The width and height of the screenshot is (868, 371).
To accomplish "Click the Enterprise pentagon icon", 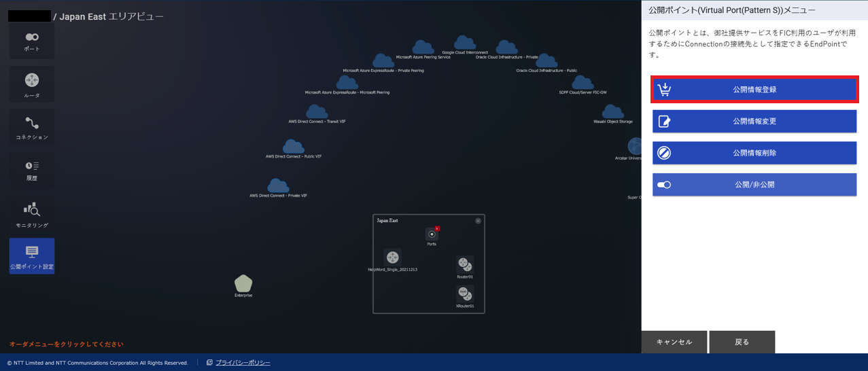I will coord(243,283).
